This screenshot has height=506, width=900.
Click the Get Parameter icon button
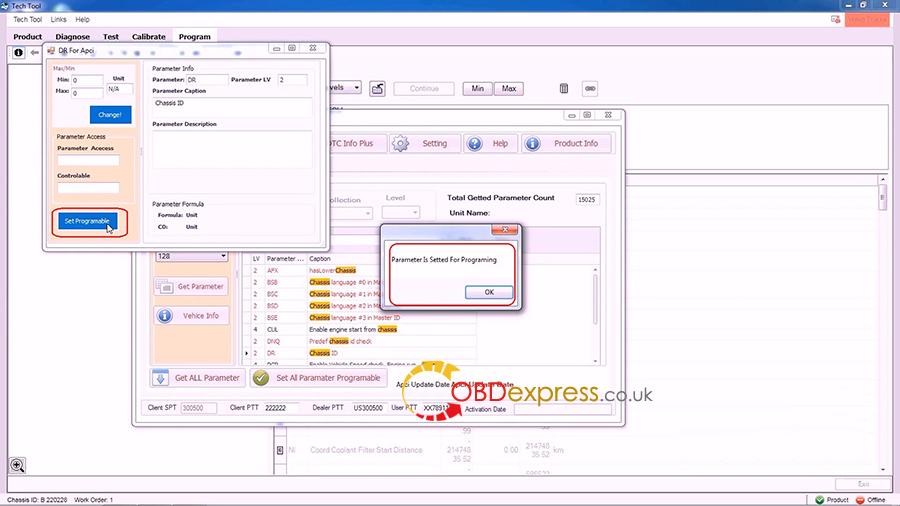[191, 286]
